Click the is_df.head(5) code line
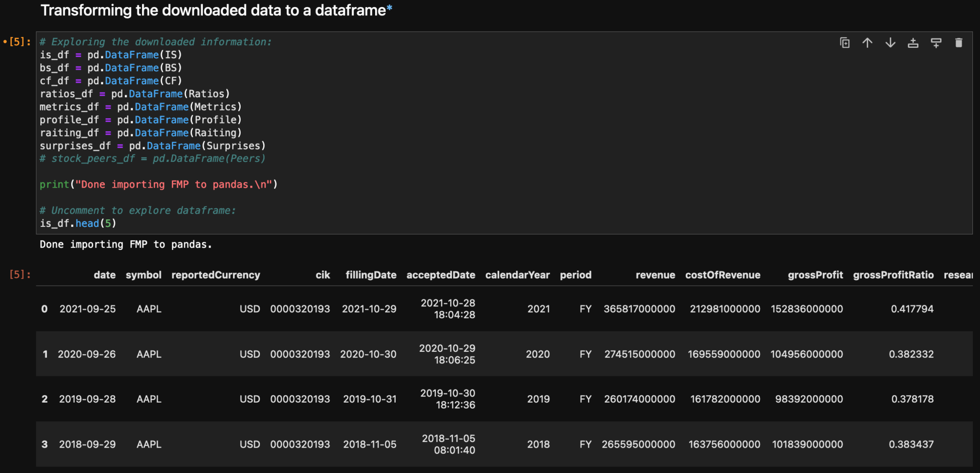980x473 pixels. (x=78, y=223)
